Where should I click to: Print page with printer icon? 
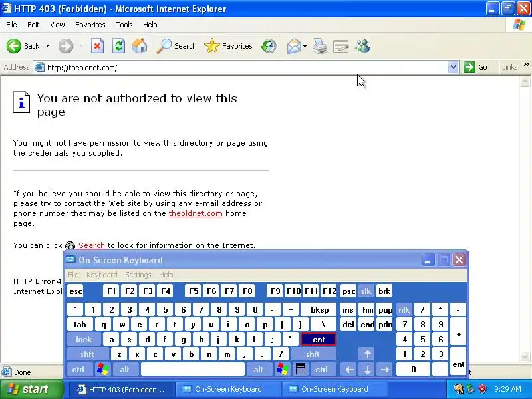[x=320, y=46]
